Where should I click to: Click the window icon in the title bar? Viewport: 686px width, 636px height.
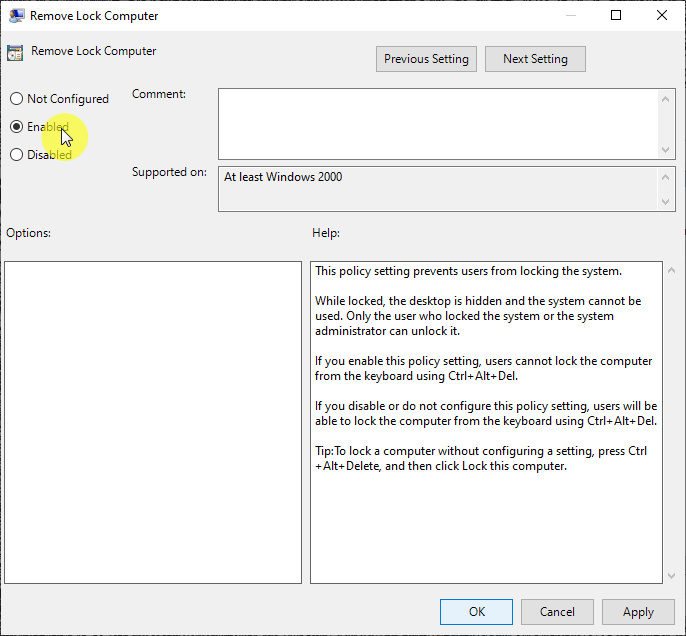[x=17, y=16]
